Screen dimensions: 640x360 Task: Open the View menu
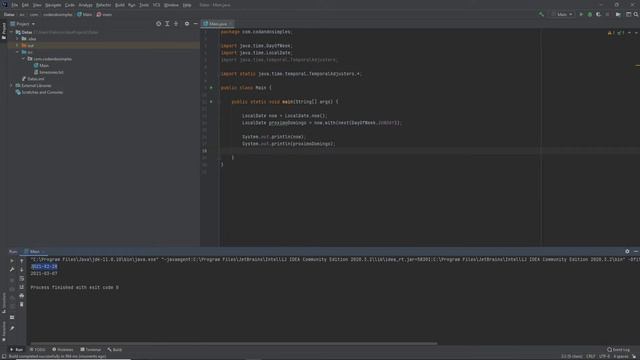pos(37,5)
